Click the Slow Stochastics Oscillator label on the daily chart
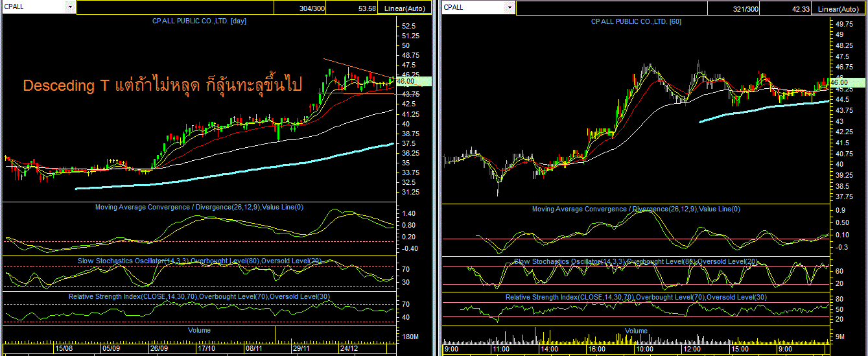868x356 pixels. tap(199, 260)
